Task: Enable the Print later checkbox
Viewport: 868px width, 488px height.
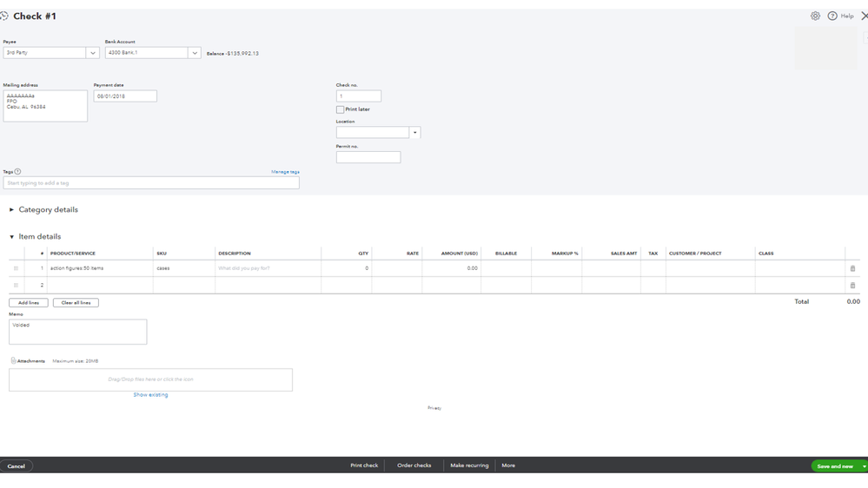Action: (x=340, y=109)
